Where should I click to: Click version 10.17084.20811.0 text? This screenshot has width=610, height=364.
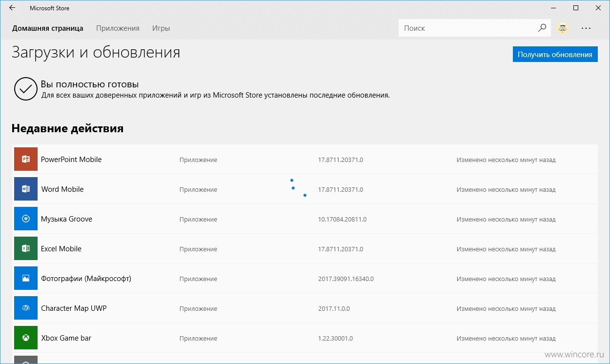342,220
